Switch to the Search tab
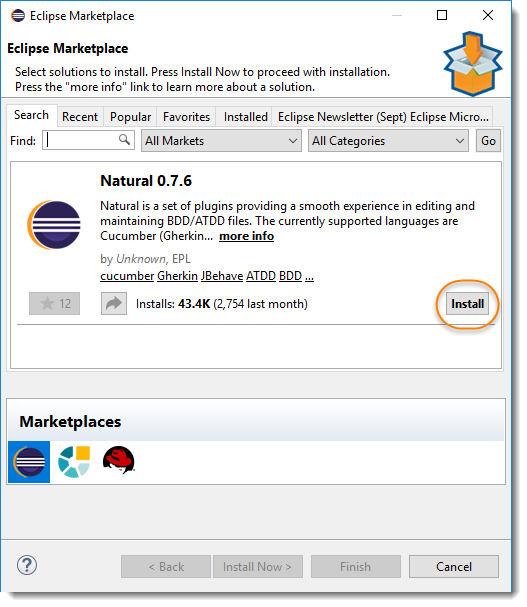The height and width of the screenshot is (607, 527). tap(32, 115)
